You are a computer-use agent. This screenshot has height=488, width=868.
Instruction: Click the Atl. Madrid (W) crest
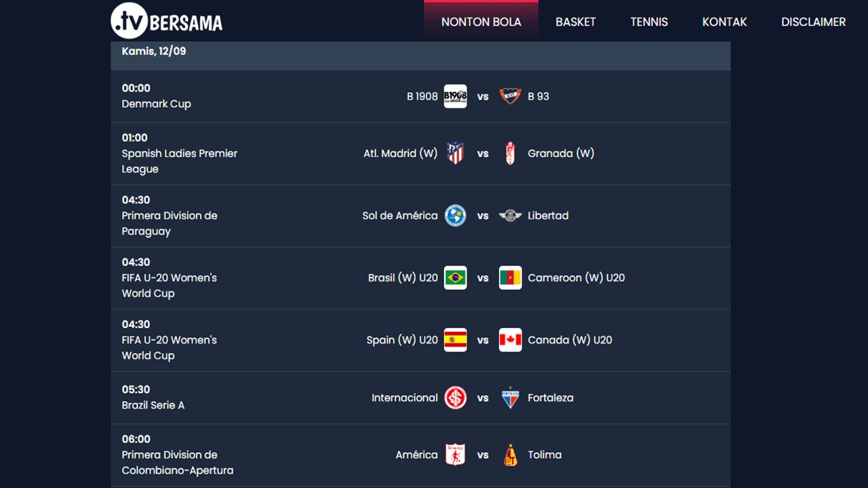455,153
